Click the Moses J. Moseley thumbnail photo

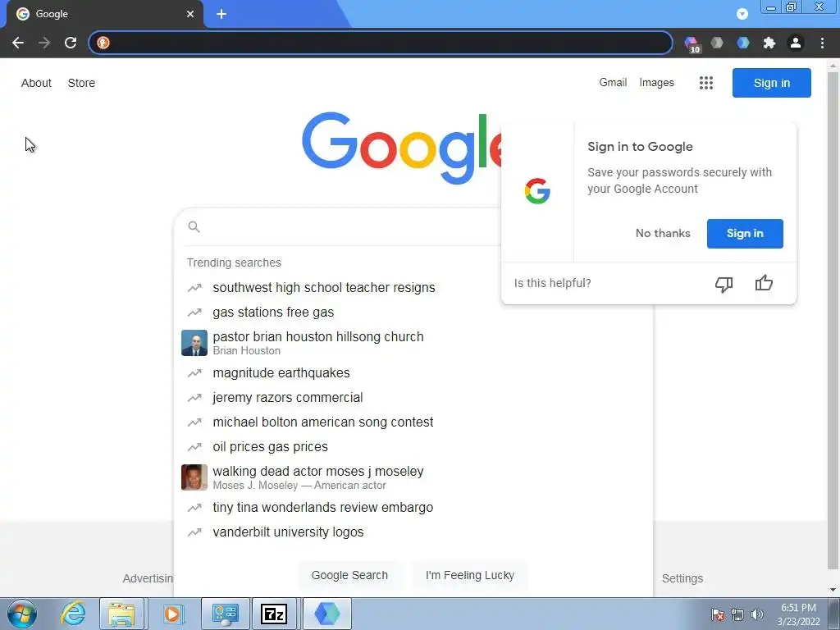(x=194, y=477)
